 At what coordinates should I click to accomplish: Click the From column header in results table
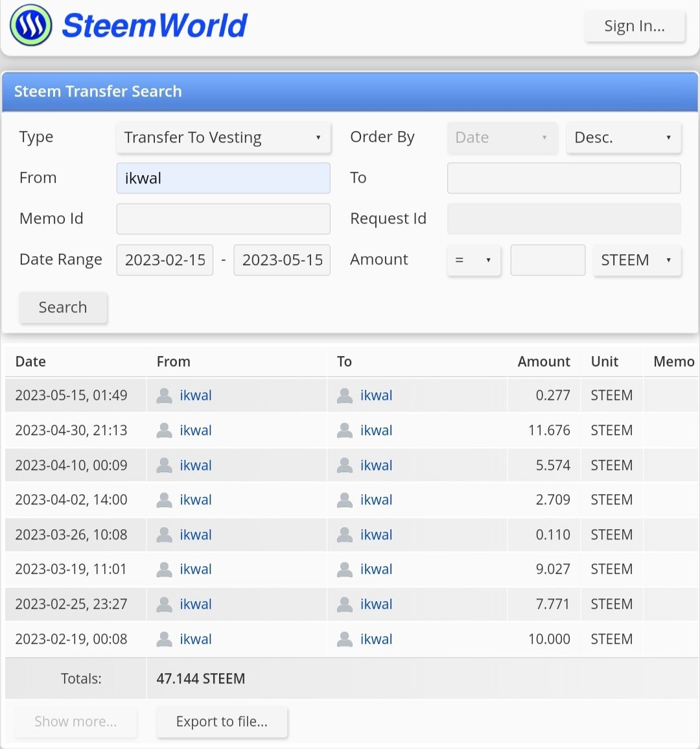[x=173, y=362]
